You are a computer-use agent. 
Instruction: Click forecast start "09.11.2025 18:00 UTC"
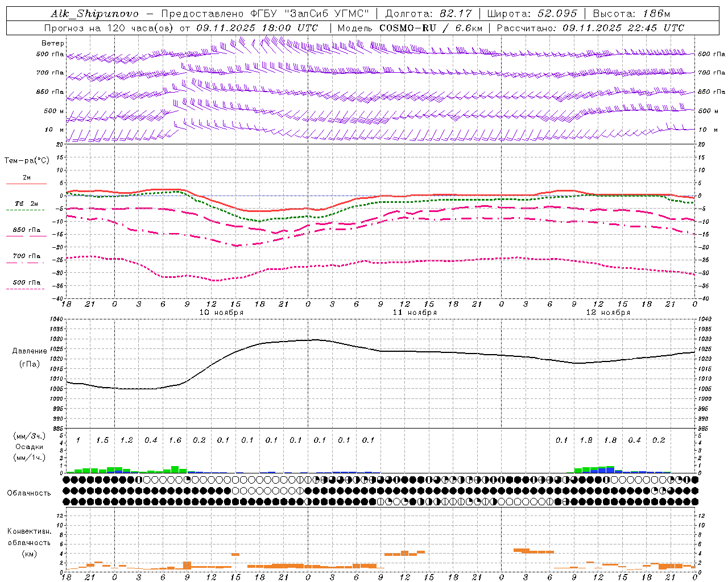point(257,28)
